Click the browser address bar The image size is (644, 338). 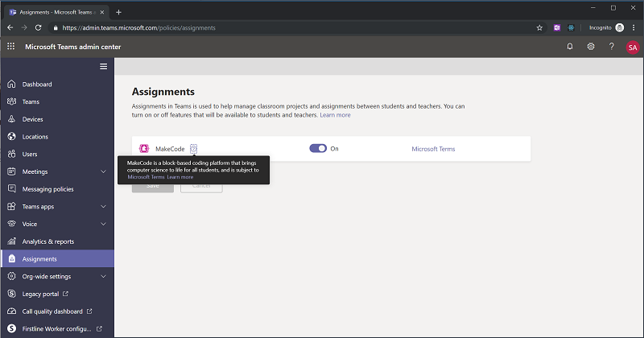coord(295,27)
